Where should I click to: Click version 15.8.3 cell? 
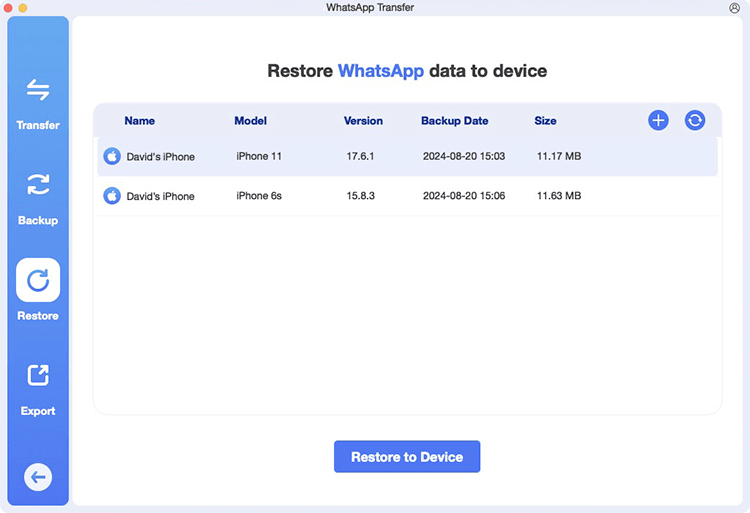point(361,196)
